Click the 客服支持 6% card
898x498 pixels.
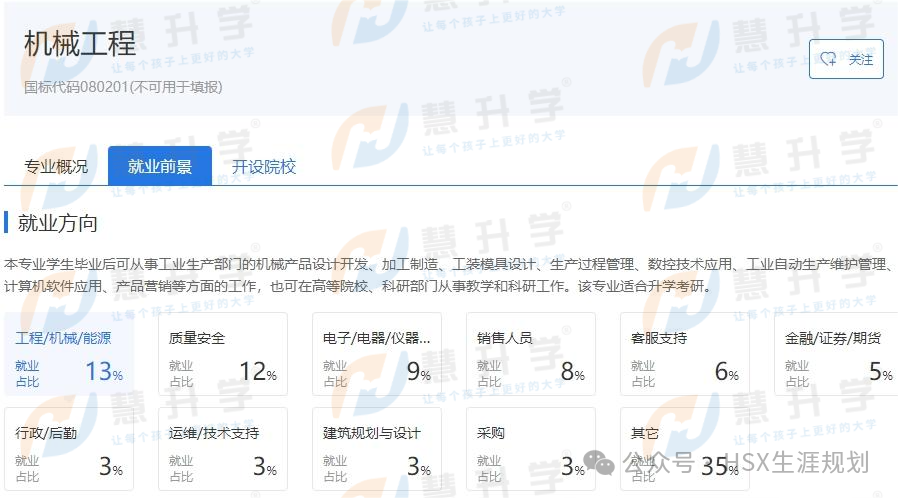pyautogui.click(x=685, y=354)
